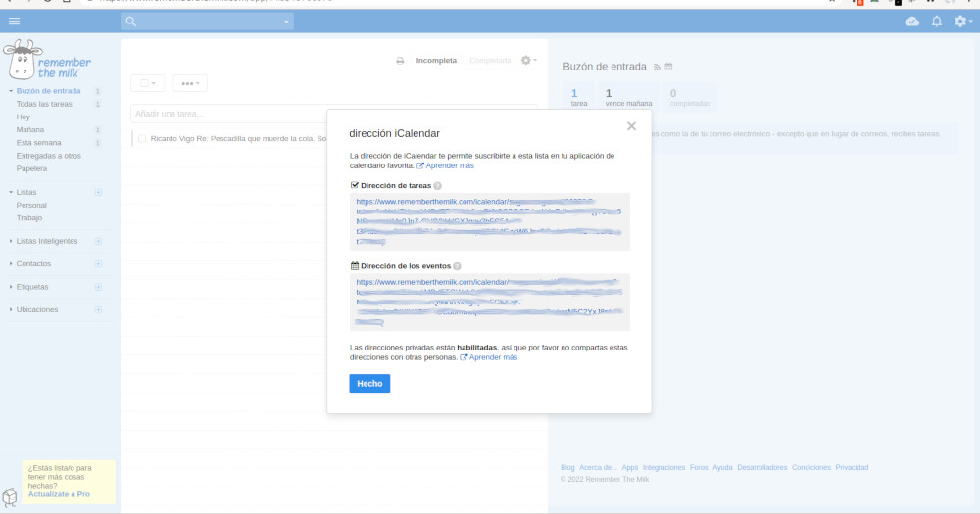
Task: Open Acerca de... footer link
Action: point(598,468)
